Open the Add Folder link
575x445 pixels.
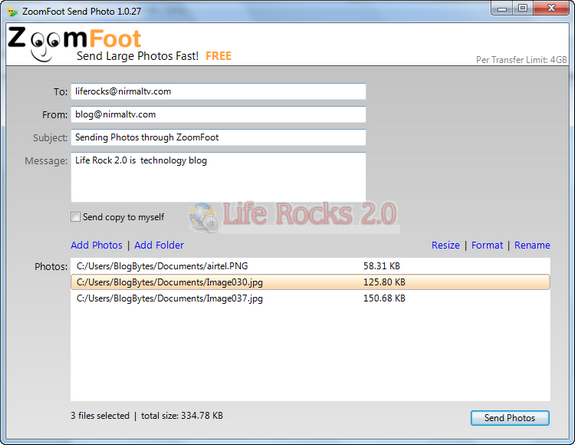point(159,245)
